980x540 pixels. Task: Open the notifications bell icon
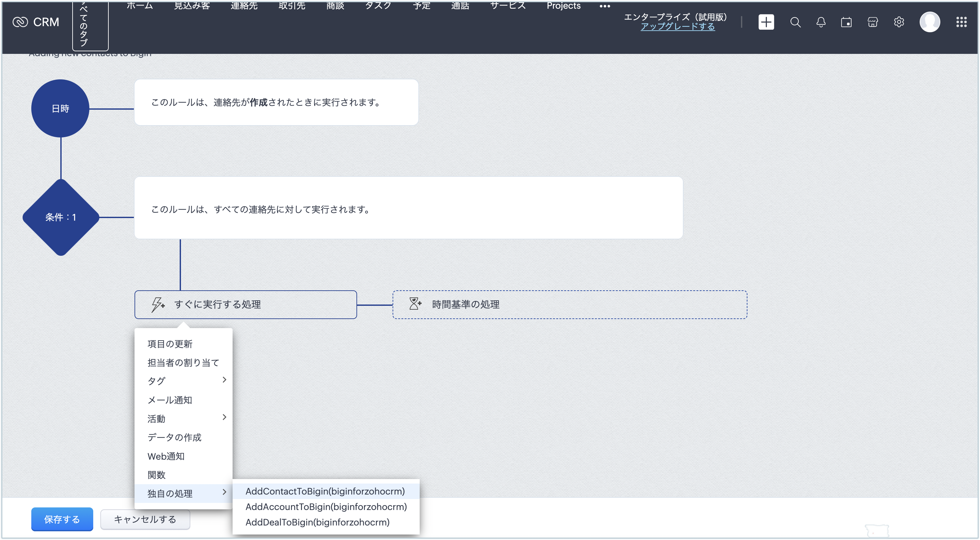click(821, 22)
